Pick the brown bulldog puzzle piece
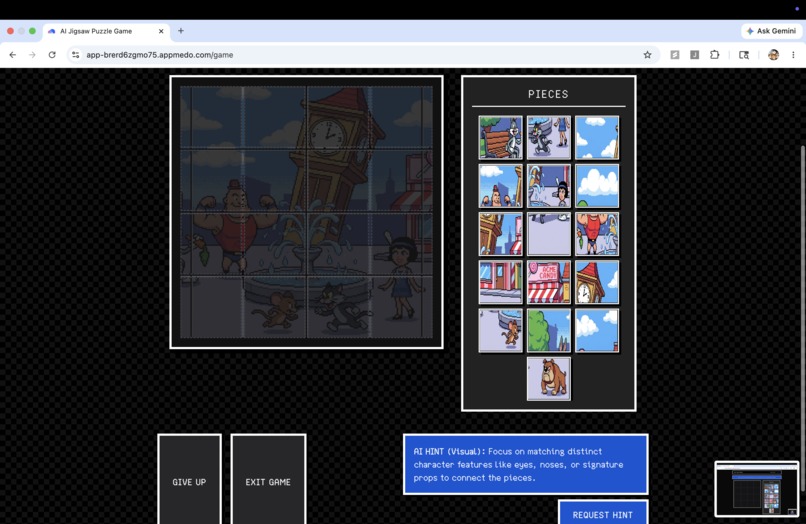Screen dimensions: 806x524 point(548,379)
